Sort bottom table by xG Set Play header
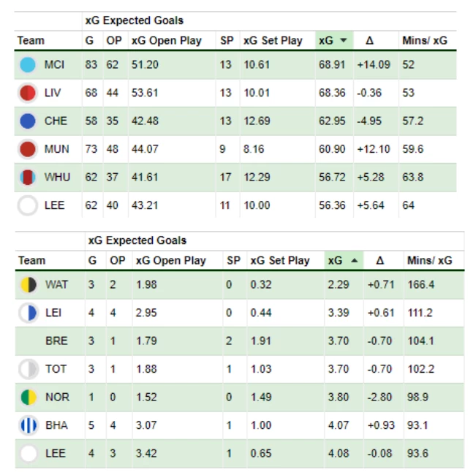 (280, 261)
